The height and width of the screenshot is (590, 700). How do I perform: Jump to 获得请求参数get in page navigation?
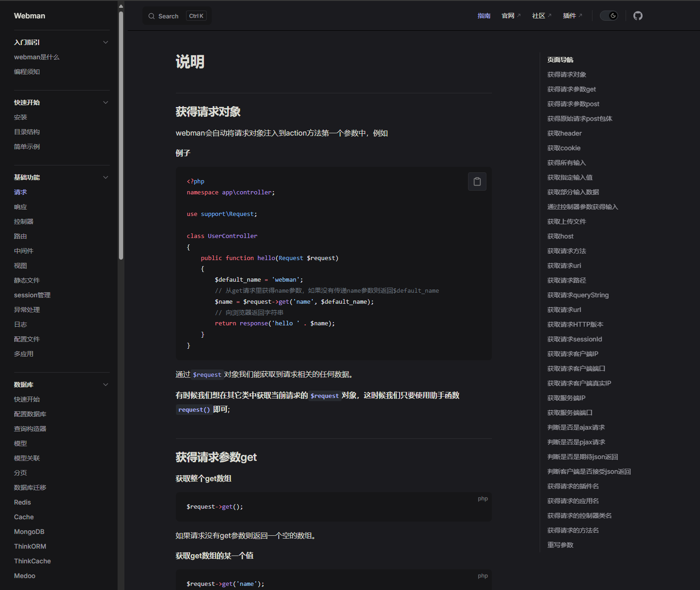[x=571, y=89]
